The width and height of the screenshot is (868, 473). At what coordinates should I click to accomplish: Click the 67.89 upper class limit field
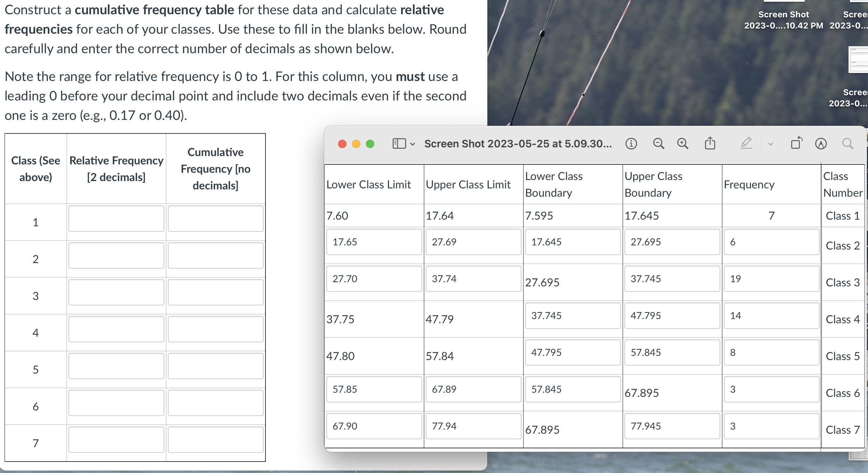pos(474,389)
